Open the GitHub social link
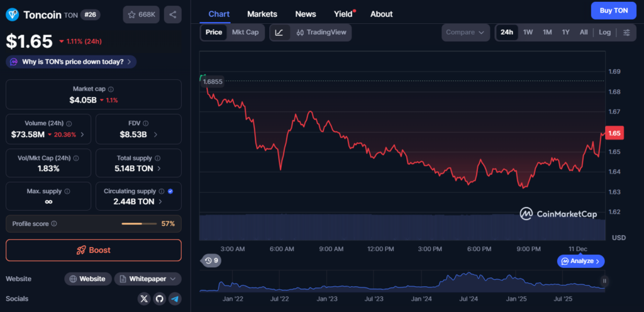644x312 pixels. [x=159, y=299]
